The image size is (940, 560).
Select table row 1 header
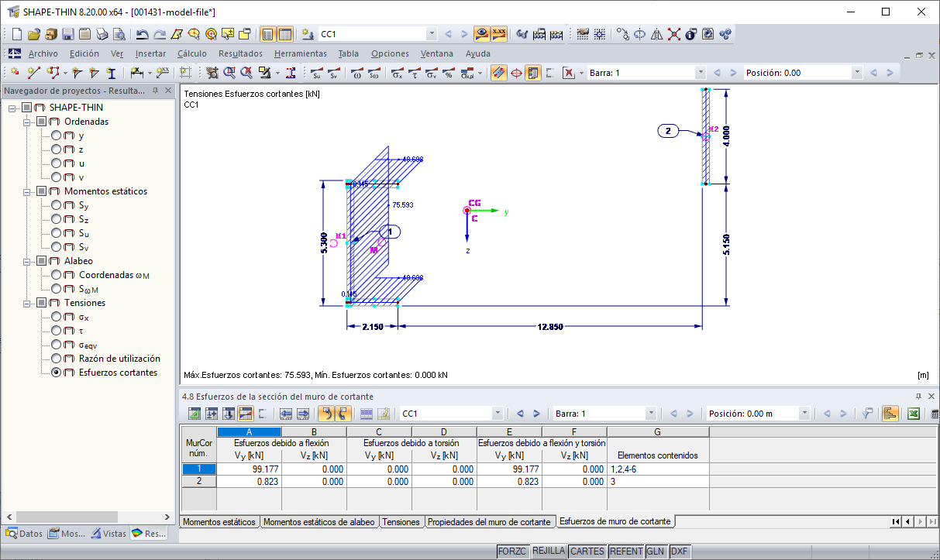coord(199,469)
